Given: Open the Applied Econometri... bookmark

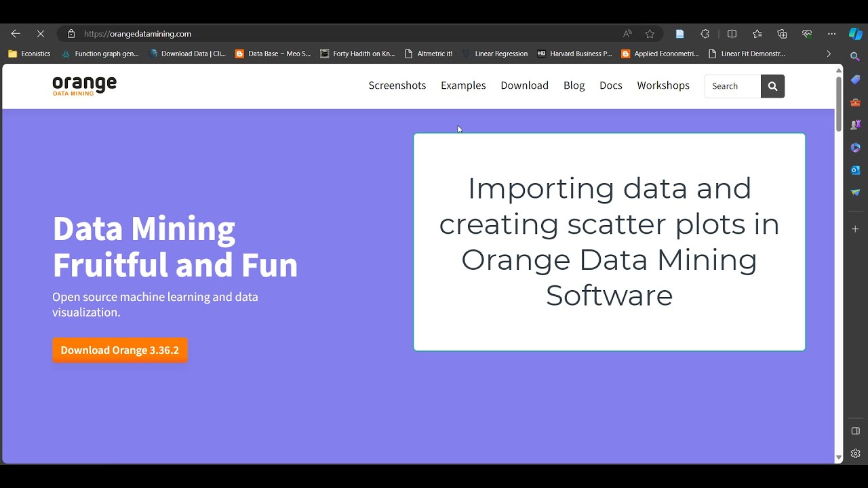Looking at the screenshot, I should coord(660,54).
